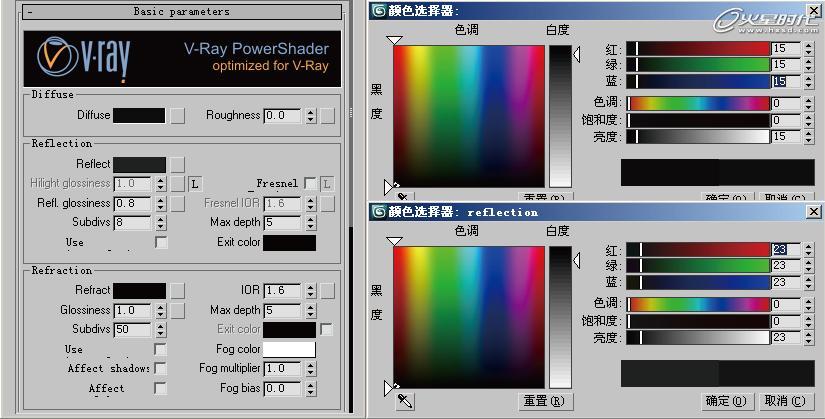Click the blue 蓝 value field in top selector

tap(786, 82)
